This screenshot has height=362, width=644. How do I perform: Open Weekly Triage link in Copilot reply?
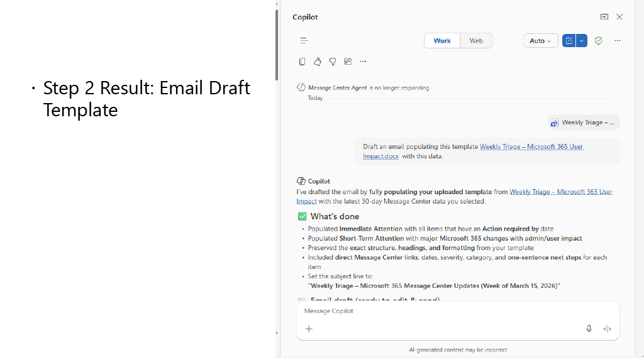pos(454,196)
